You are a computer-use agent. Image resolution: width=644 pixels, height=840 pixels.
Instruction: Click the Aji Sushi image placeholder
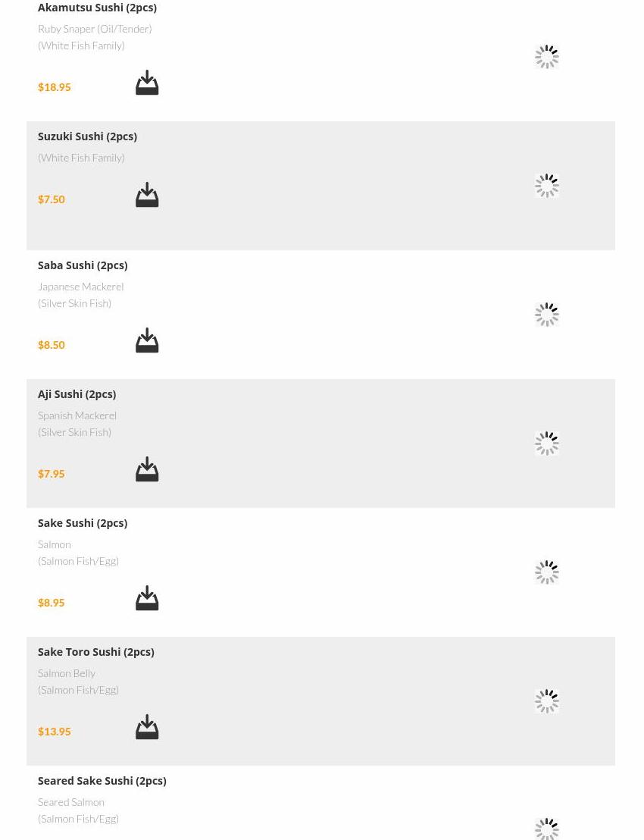click(x=546, y=444)
